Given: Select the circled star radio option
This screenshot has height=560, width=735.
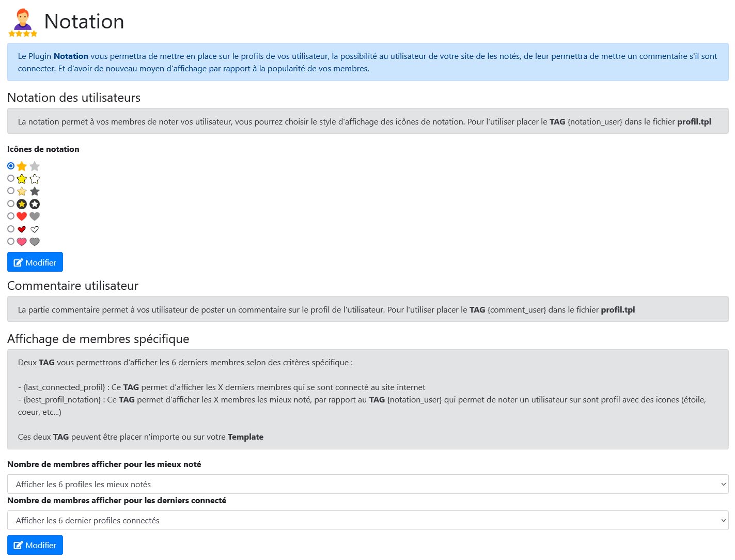Looking at the screenshot, I should click(11, 204).
